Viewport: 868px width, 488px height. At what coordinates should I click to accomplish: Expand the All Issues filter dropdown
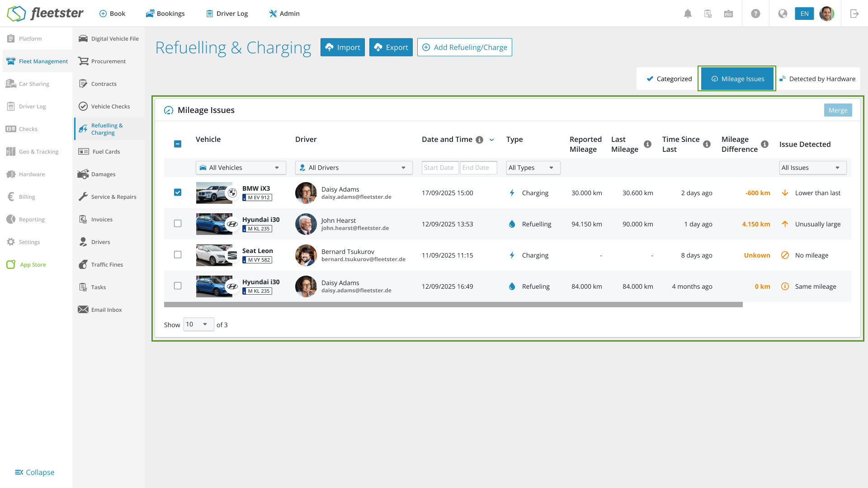coord(812,168)
